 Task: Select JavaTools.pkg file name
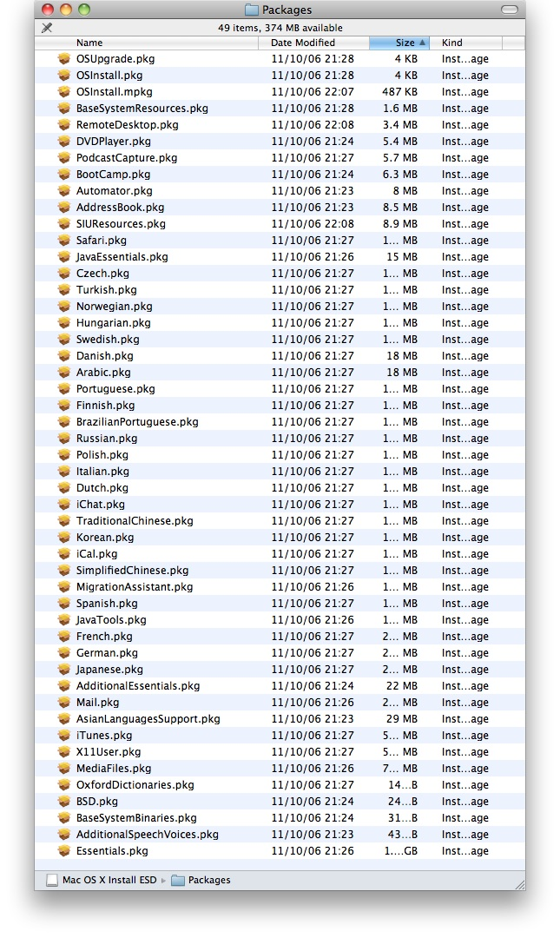click(x=111, y=620)
